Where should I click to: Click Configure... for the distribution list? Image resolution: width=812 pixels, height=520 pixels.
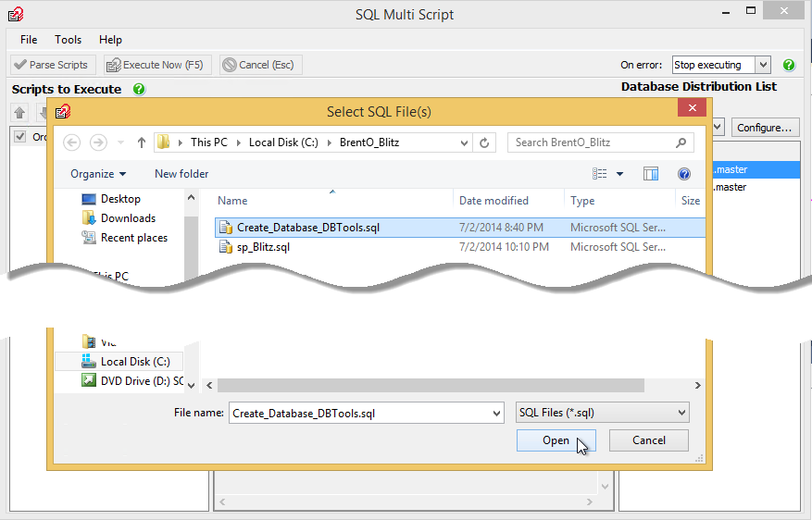765,128
